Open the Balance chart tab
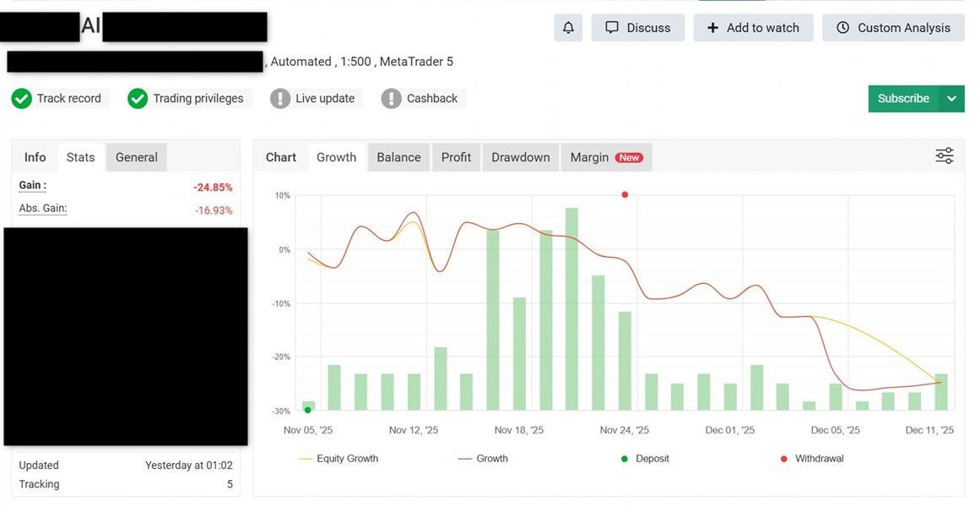Screen dimensions: 980x512 (x=398, y=157)
